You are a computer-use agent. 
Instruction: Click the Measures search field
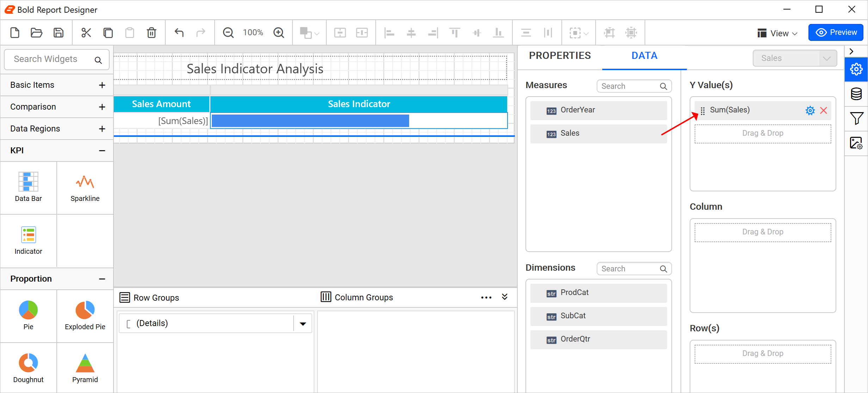coord(634,86)
